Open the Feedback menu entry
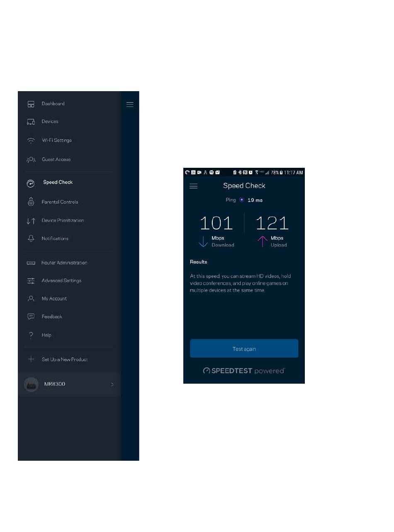This screenshot has height=532, width=394. (52, 317)
